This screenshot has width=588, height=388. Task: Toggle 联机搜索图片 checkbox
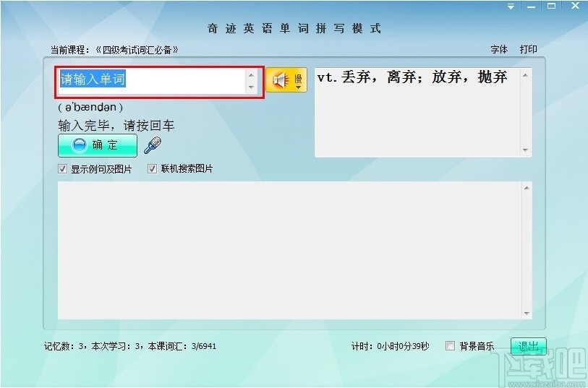coord(152,169)
